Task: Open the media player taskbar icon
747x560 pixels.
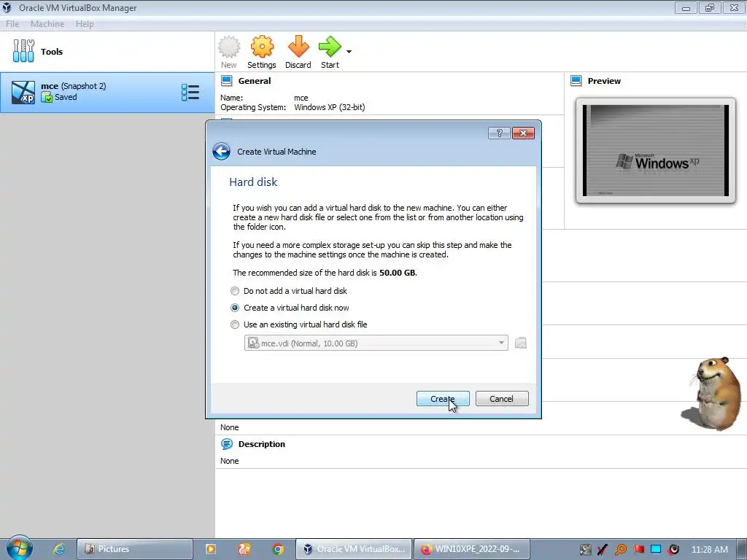Action: pyautogui.click(x=211, y=549)
